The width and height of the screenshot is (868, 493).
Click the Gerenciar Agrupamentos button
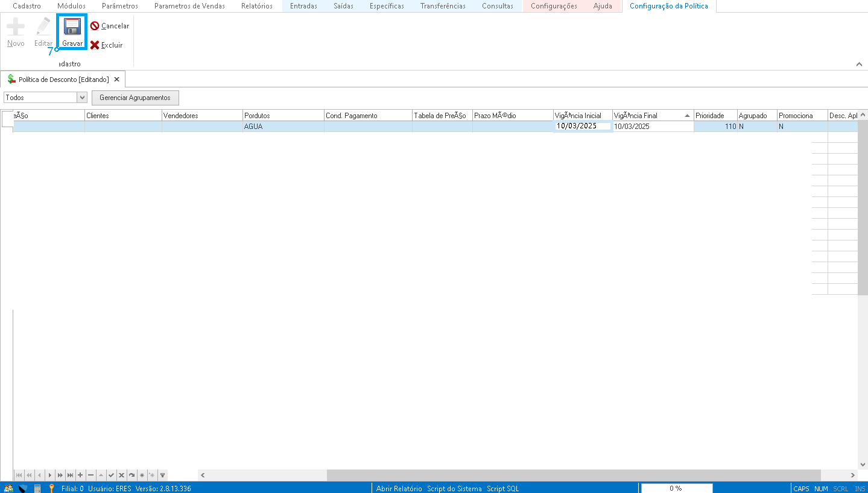135,98
